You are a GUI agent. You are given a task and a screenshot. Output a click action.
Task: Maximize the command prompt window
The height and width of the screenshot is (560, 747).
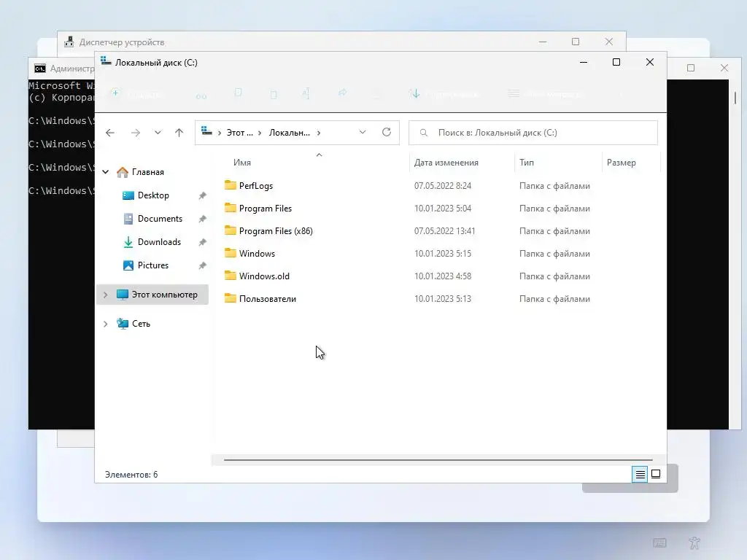[x=691, y=68]
